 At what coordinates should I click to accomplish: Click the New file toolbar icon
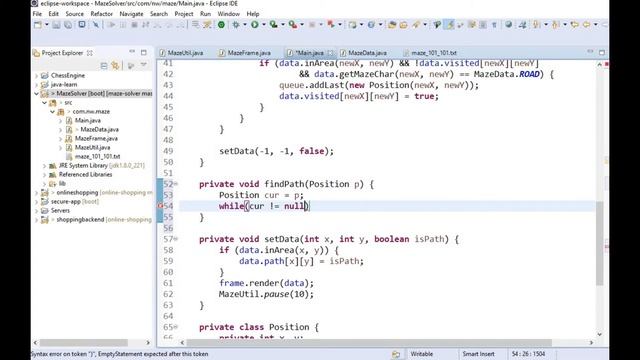38,25
